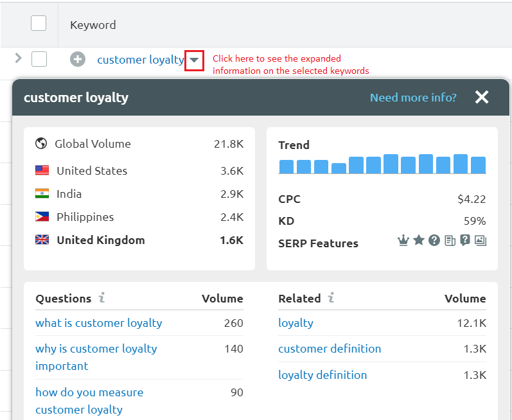
Task: Open the related keyword 'loyalty'
Action: (296, 323)
